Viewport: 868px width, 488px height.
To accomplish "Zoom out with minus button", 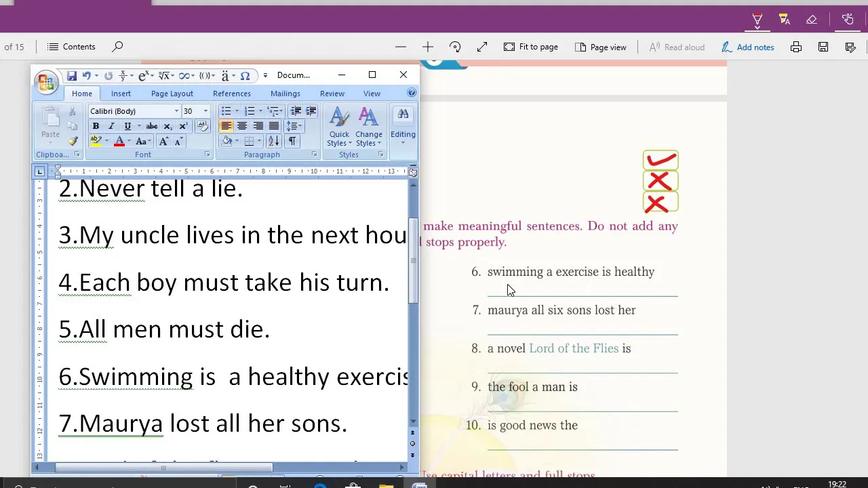I will 401,47.
